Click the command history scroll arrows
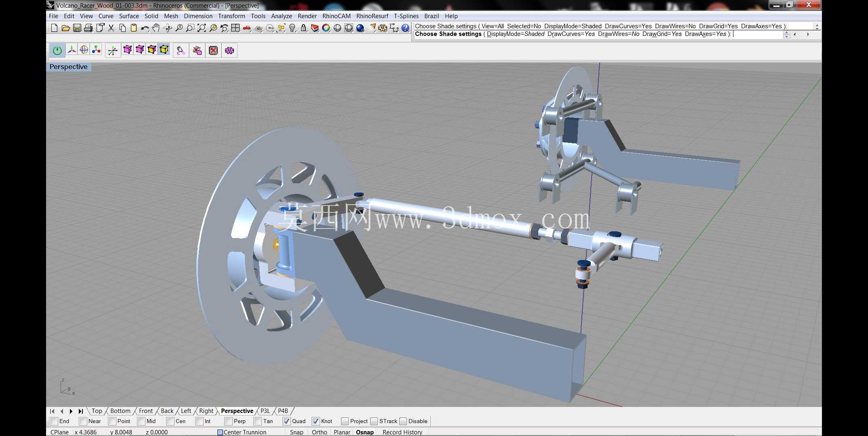868x436 pixels. (817, 26)
